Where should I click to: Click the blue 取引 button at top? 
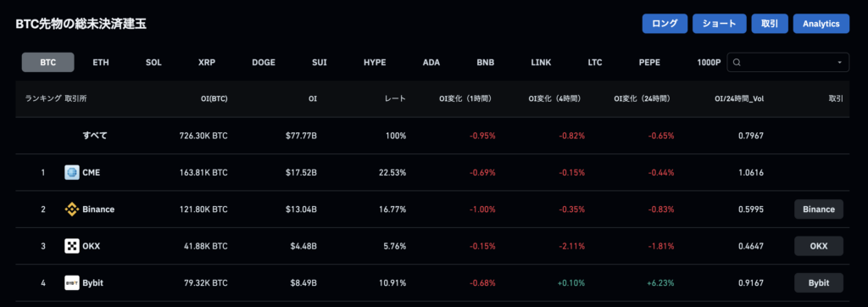pyautogui.click(x=770, y=24)
